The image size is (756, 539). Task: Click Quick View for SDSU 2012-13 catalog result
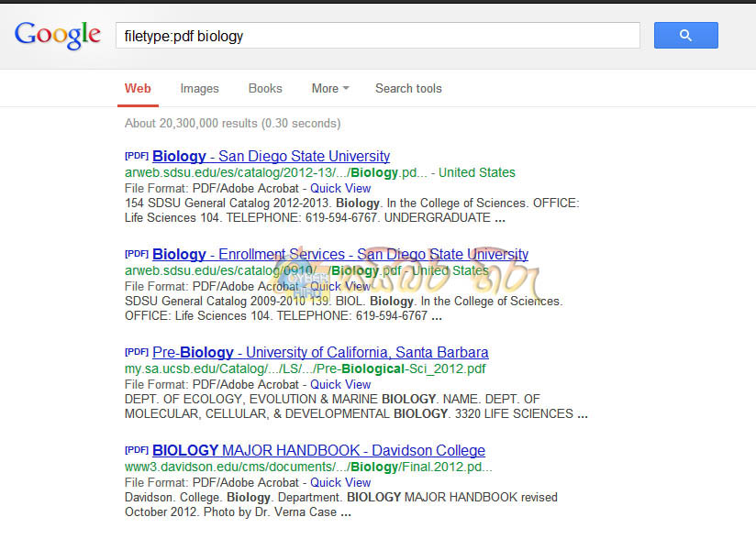click(340, 188)
